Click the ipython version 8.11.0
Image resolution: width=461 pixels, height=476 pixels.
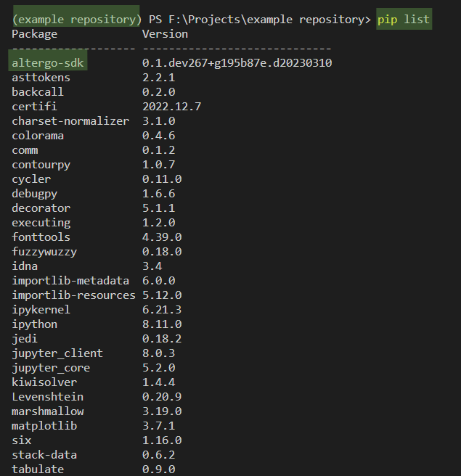click(x=162, y=324)
